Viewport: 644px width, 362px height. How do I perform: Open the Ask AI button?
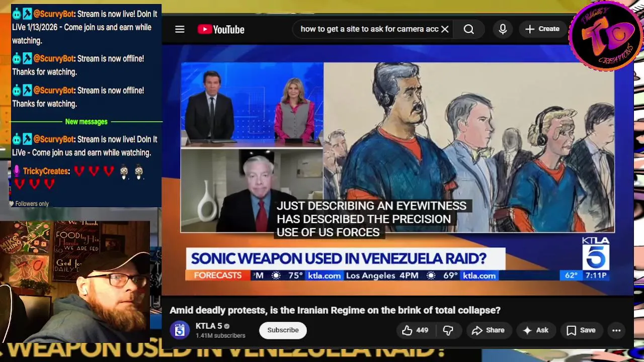pyautogui.click(x=535, y=330)
